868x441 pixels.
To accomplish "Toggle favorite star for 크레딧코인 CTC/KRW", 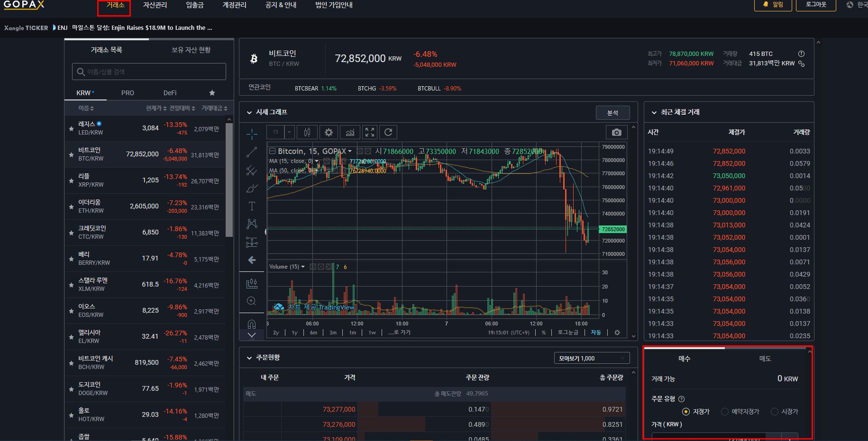I will tap(71, 233).
